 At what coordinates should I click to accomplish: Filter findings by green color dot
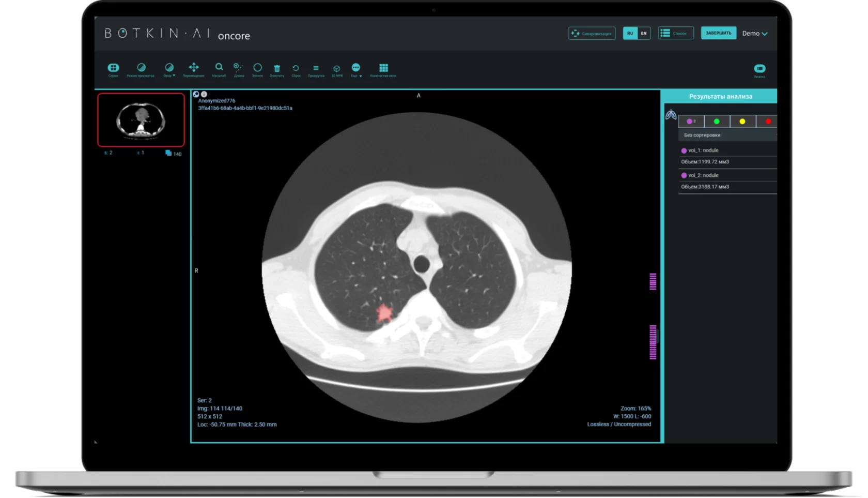coord(717,122)
